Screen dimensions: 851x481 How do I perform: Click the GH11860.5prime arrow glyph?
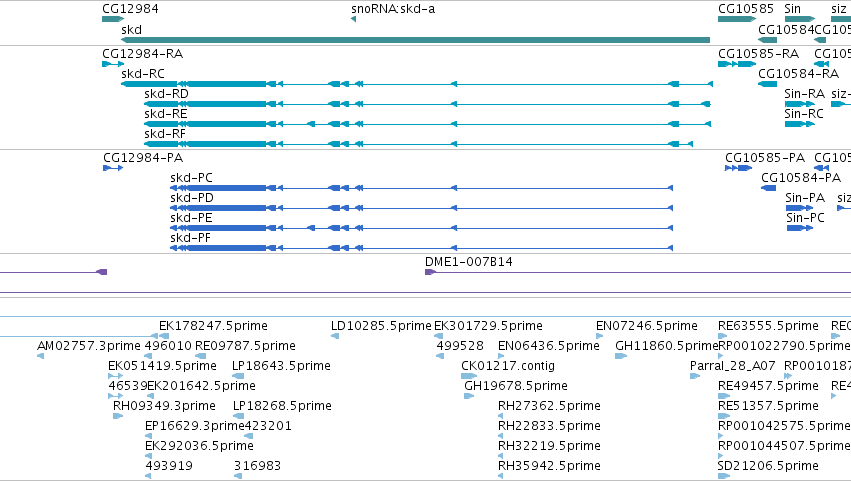[621, 356]
